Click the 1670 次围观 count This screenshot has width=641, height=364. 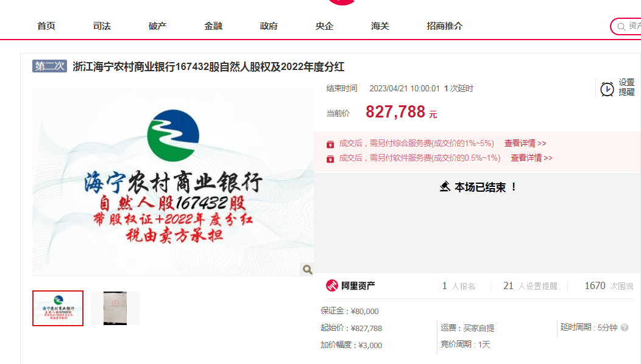tap(609, 286)
